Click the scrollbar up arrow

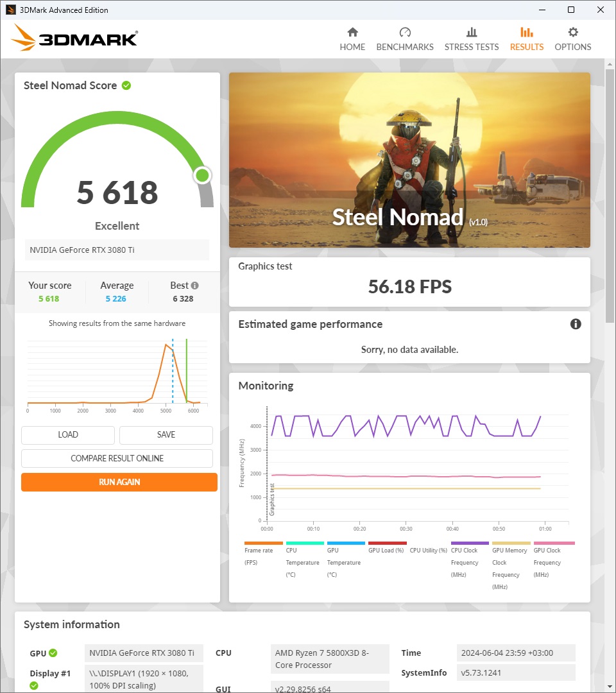pos(610,64)
